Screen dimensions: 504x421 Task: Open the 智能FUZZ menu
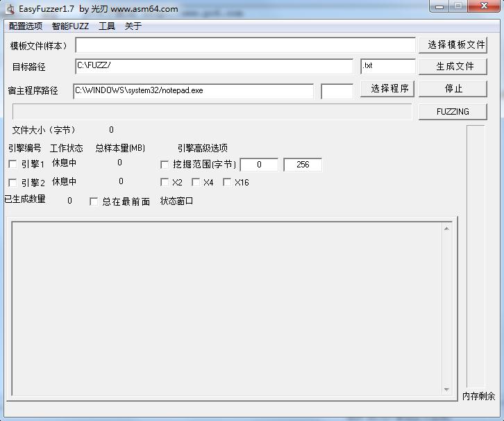point(70,26)
